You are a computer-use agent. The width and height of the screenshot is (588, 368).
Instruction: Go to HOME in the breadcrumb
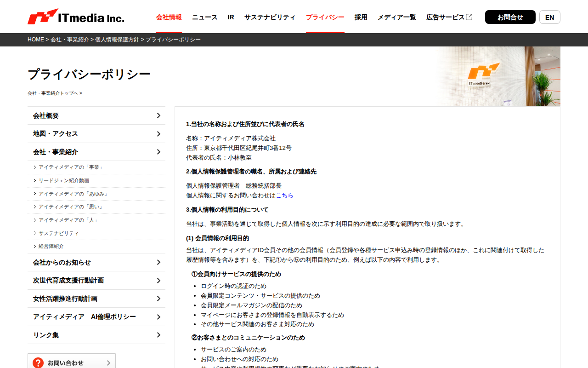36,40
